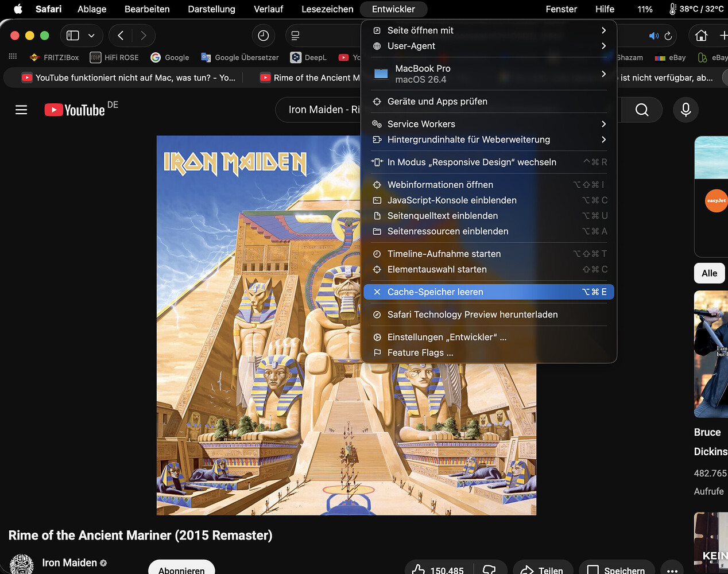The image size is (728, 574).
Task: Open the Darstellung menu
Action: pos(211,9)
